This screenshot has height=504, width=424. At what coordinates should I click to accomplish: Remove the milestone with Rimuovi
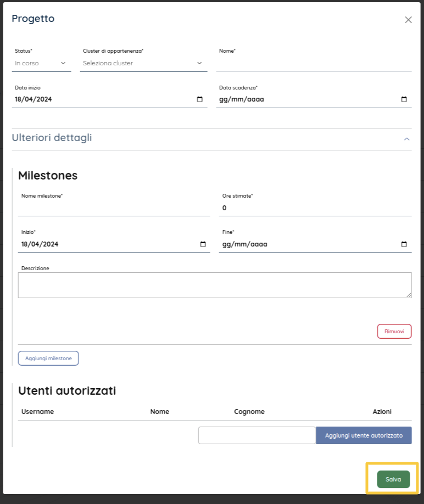394,331
